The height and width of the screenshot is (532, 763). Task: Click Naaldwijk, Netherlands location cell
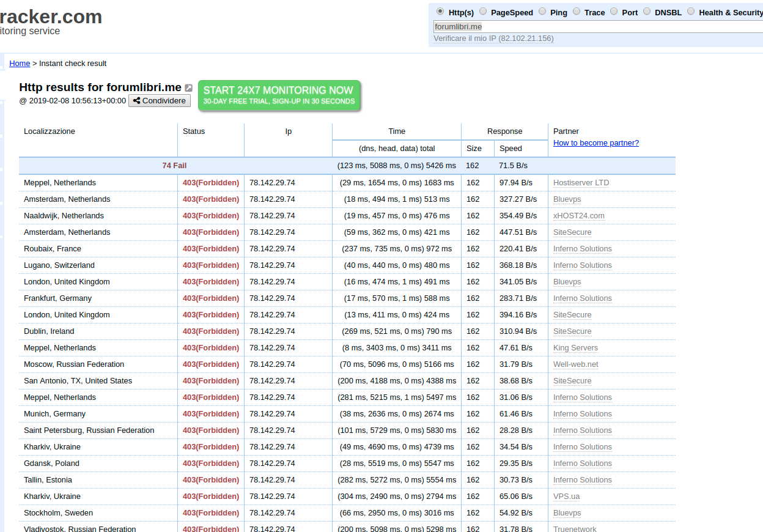click(64, 216)
